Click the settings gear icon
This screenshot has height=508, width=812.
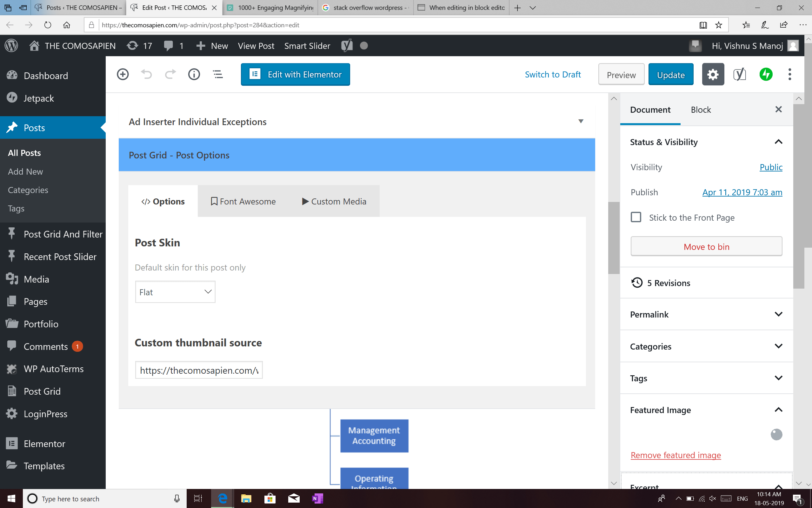(713, 74)
